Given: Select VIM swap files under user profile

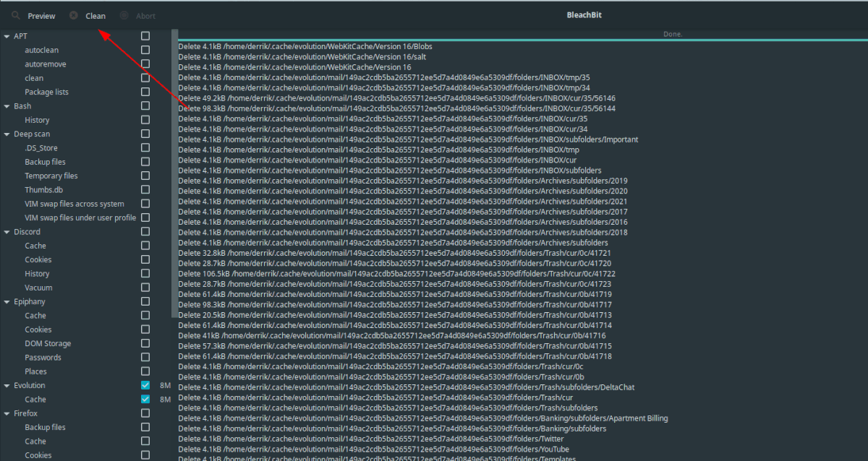Looking at the screenshot, I should (x=80, y=217).
